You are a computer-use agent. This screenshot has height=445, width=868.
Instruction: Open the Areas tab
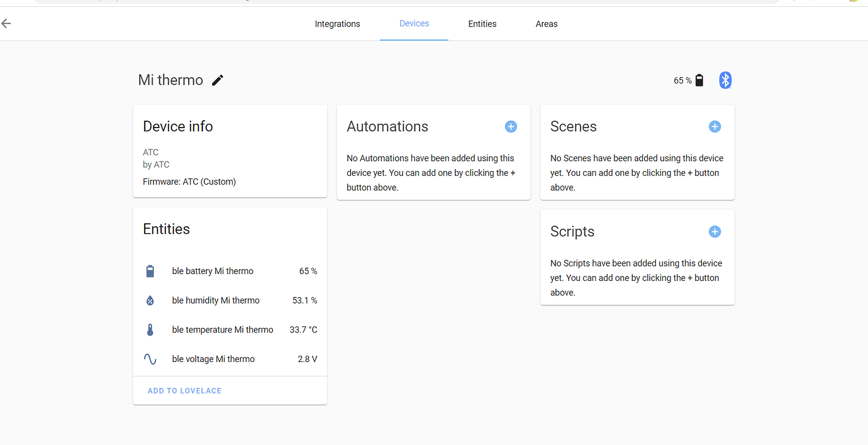546,23
